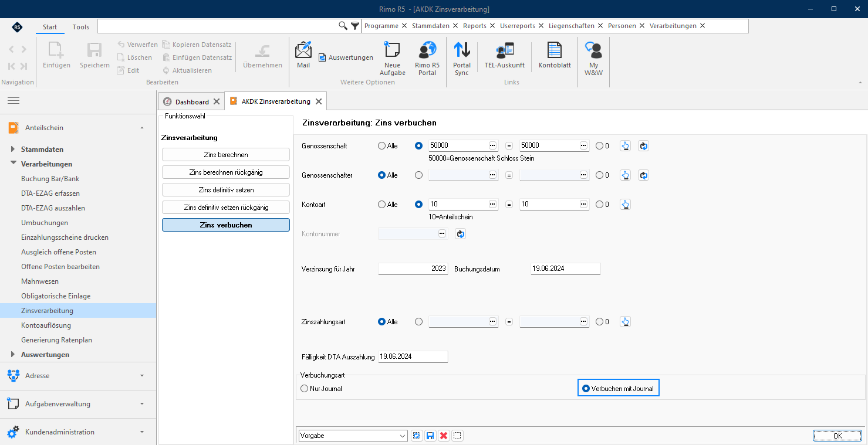Expand the Adresse sidebar section
Viewport: 868px width, 445px height.
pos(78,375)
